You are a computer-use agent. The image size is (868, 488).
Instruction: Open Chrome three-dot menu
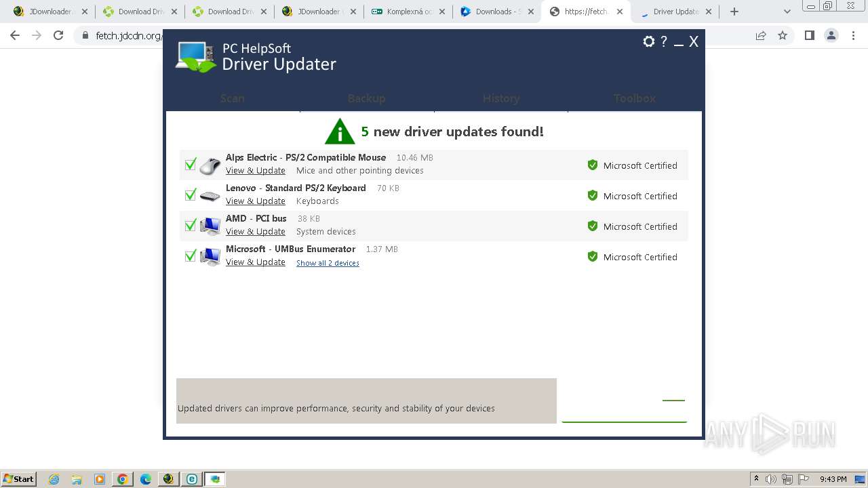click(x=853, y=35)
